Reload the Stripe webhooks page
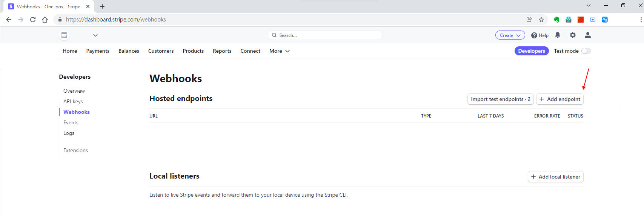 [x=33, y=20]
